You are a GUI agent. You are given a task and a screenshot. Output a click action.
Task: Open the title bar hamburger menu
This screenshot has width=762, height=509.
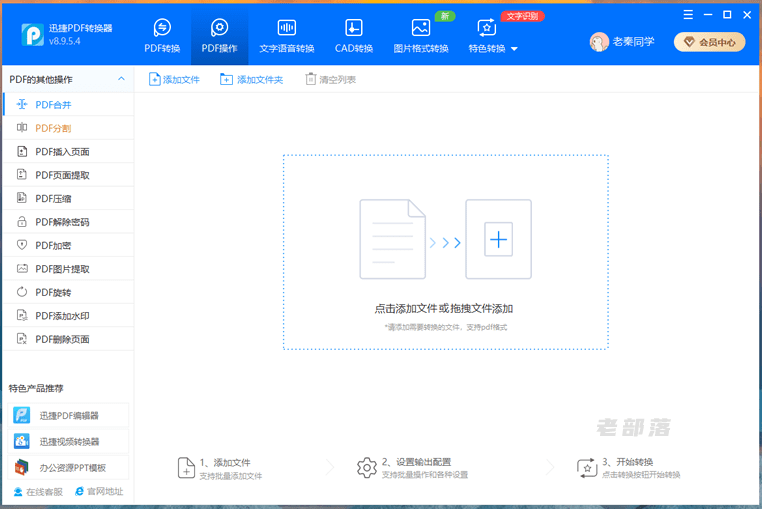point(689,15)
